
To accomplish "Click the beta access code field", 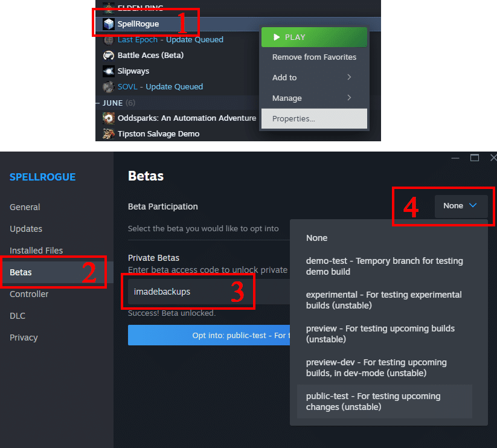I will (208, 292).
